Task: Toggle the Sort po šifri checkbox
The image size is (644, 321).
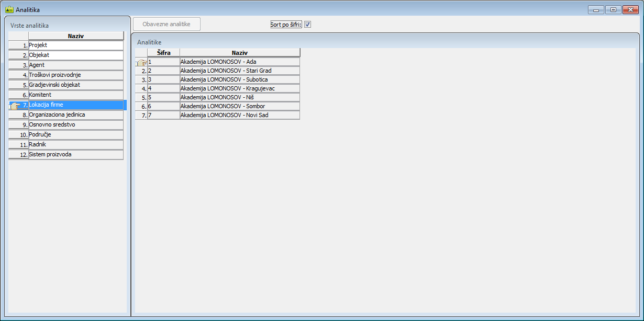Action: pos(308,25)
